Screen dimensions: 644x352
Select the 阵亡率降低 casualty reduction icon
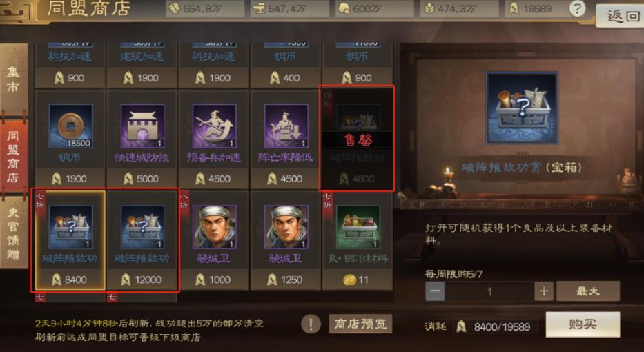(286, 126)
